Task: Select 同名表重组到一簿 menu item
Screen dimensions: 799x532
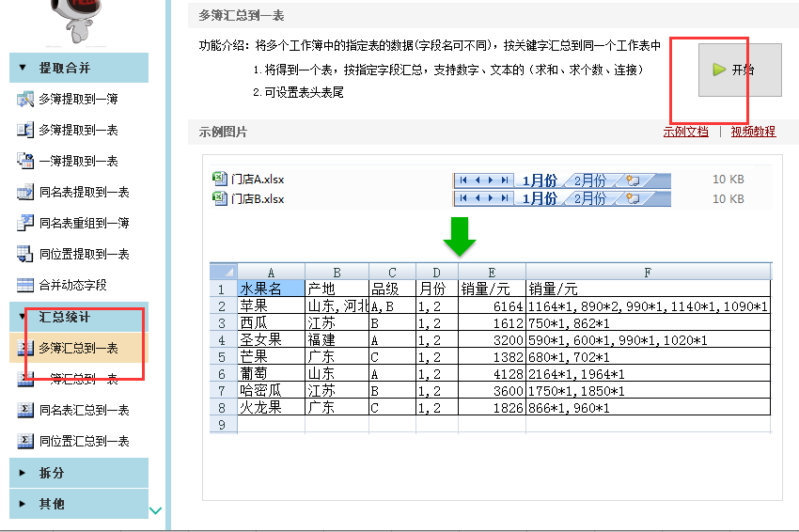Action: (79, 223)
